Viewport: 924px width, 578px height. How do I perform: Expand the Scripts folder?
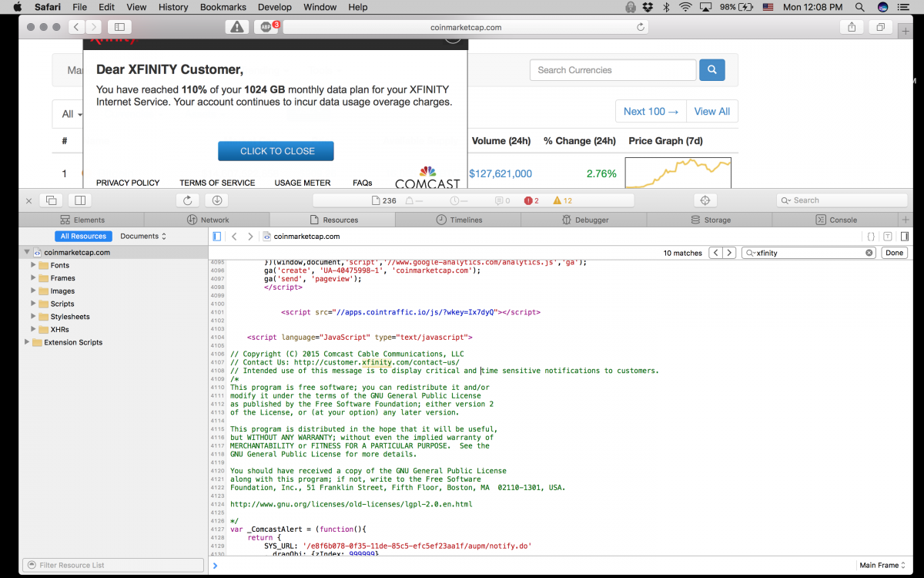coord(33,304)
